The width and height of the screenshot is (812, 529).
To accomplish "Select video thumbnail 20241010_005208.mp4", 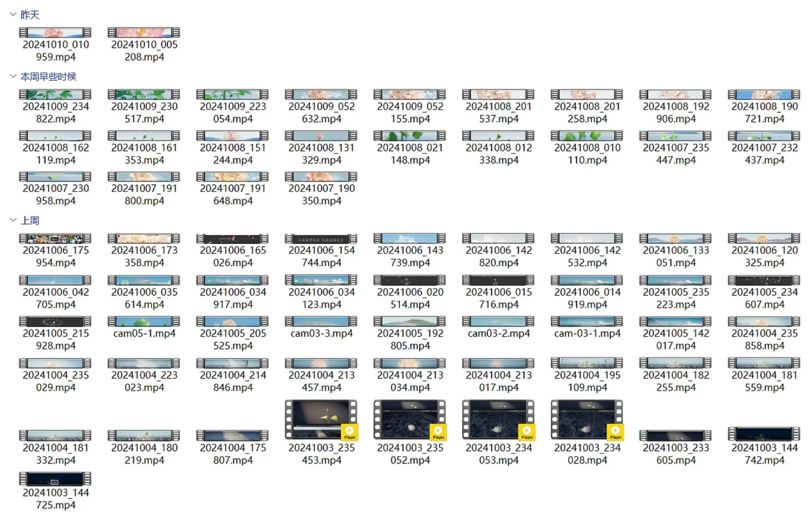I will coord(144,32).
